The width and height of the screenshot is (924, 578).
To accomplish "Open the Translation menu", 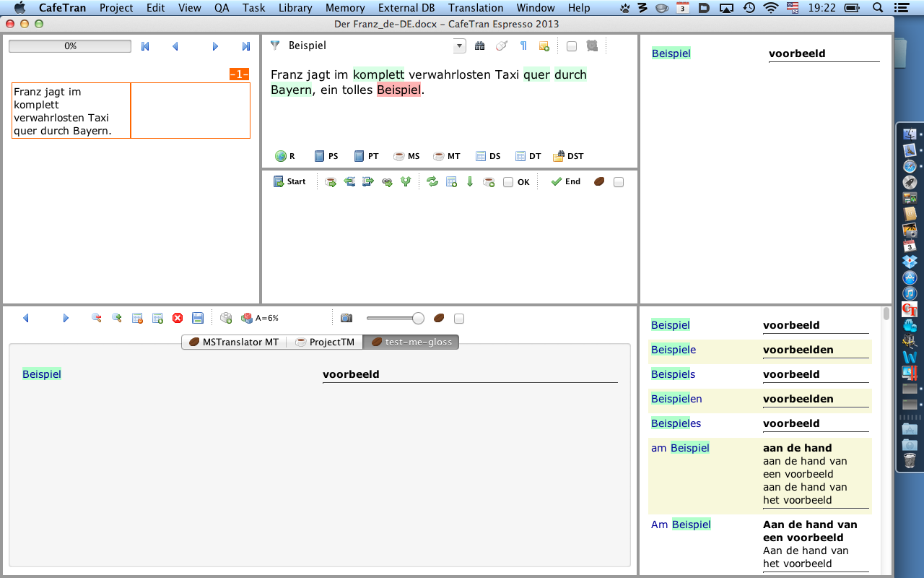I will (475, 8).
